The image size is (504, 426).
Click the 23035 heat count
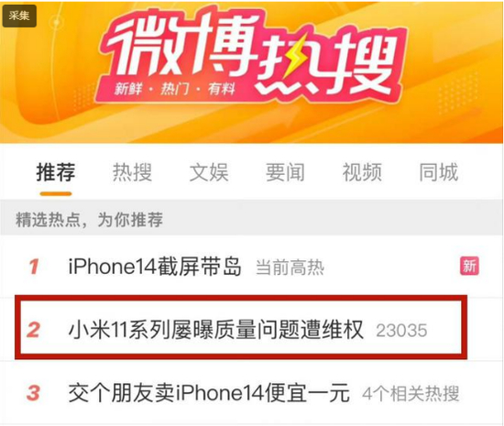point(401,330)
